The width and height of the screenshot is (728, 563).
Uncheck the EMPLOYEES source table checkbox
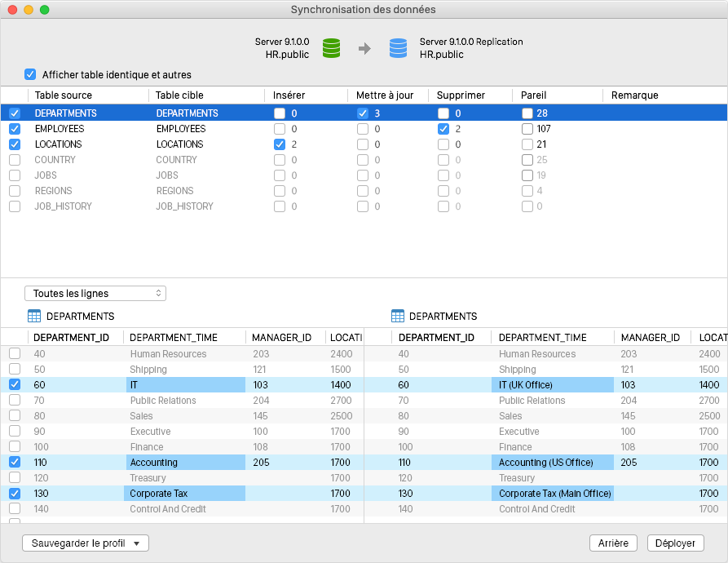pyautogui.click(x=15, y=129)
